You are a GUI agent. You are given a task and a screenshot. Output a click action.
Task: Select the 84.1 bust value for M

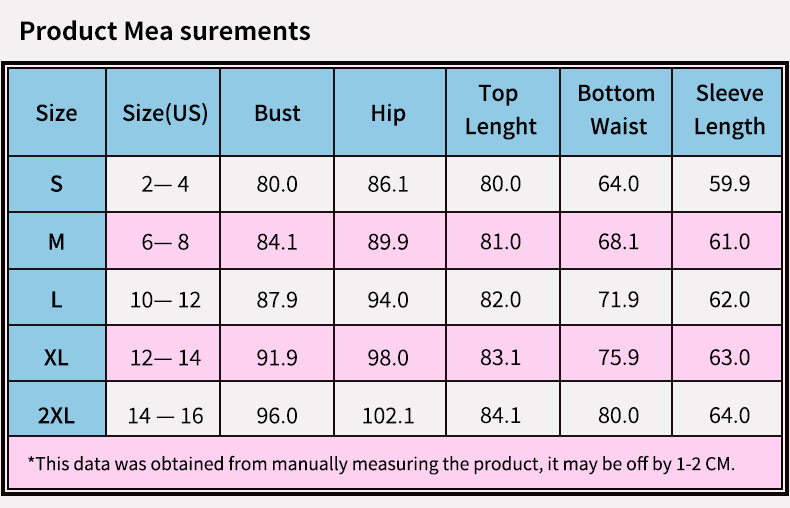(277, 241)
